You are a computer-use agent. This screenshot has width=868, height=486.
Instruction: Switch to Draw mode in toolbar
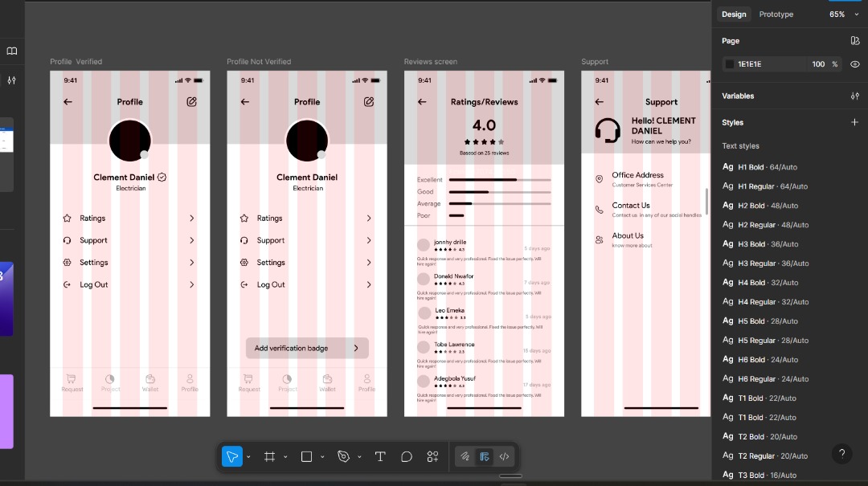pyautogui.click(x=465, y=456)
